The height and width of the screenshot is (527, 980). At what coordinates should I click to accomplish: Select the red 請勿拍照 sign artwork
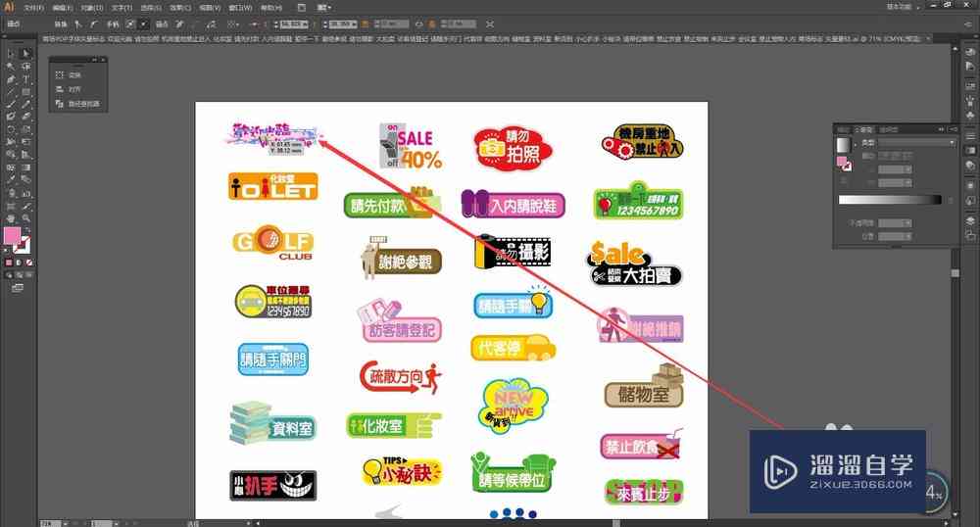(514, 148)
